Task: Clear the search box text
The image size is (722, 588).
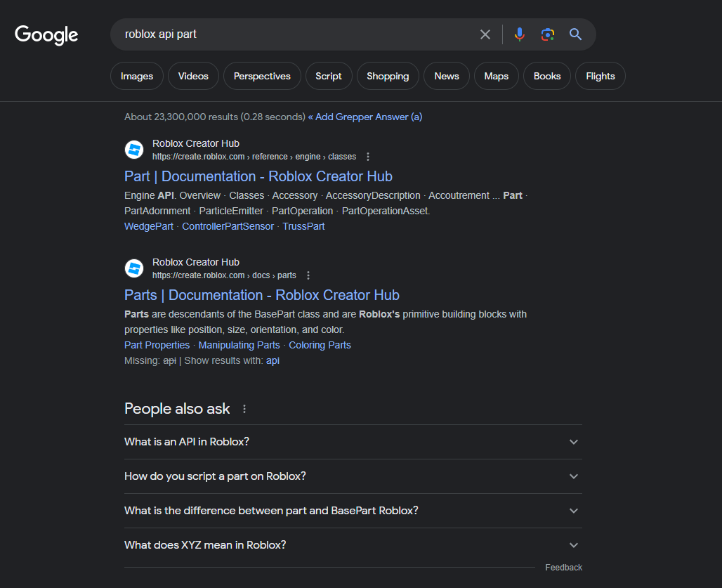Action: click(485, 34)
